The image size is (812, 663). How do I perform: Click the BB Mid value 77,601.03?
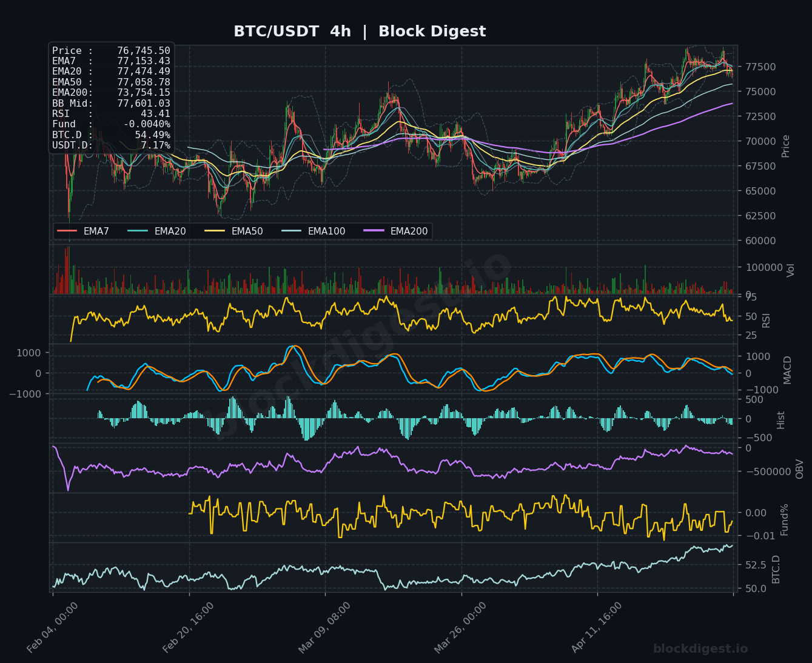pyautogui.click(x=144, y=104)
